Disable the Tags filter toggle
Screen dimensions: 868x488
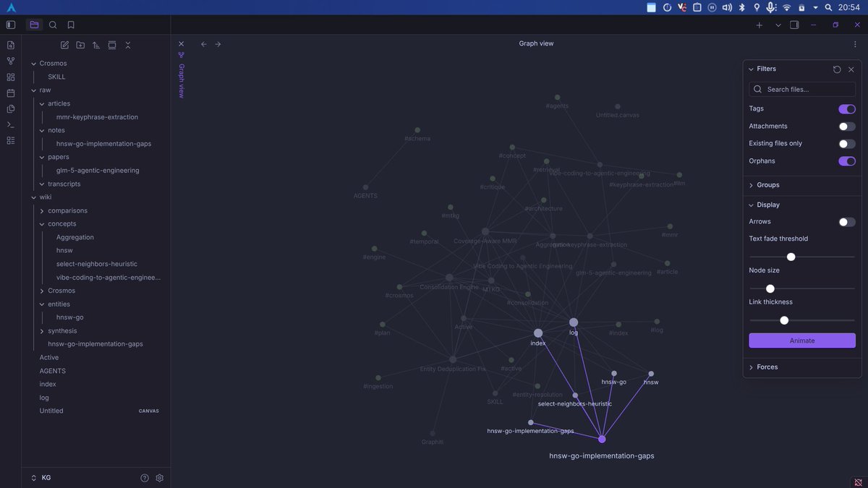[847, 109]
